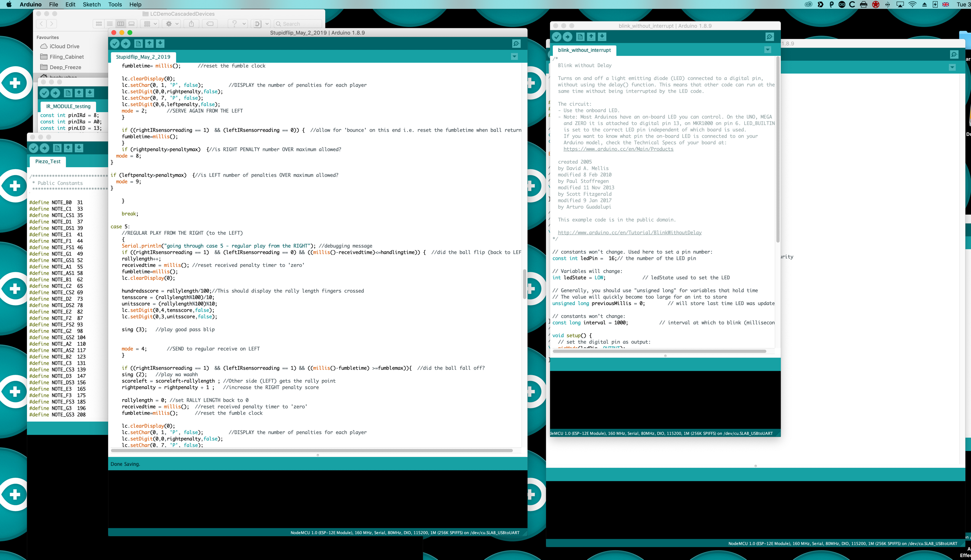Switch Finder to list view
The image size is (971, 560).
pos(110,23)
